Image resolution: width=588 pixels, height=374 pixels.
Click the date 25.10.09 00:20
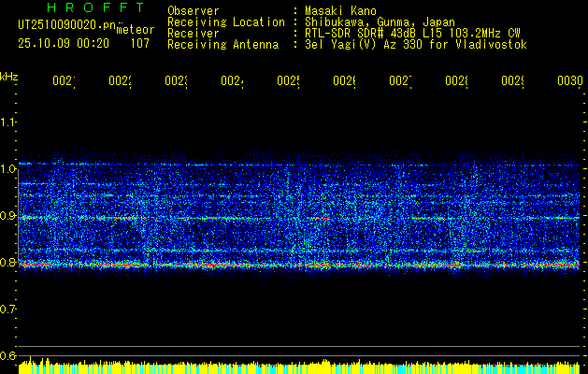point(64,44)
